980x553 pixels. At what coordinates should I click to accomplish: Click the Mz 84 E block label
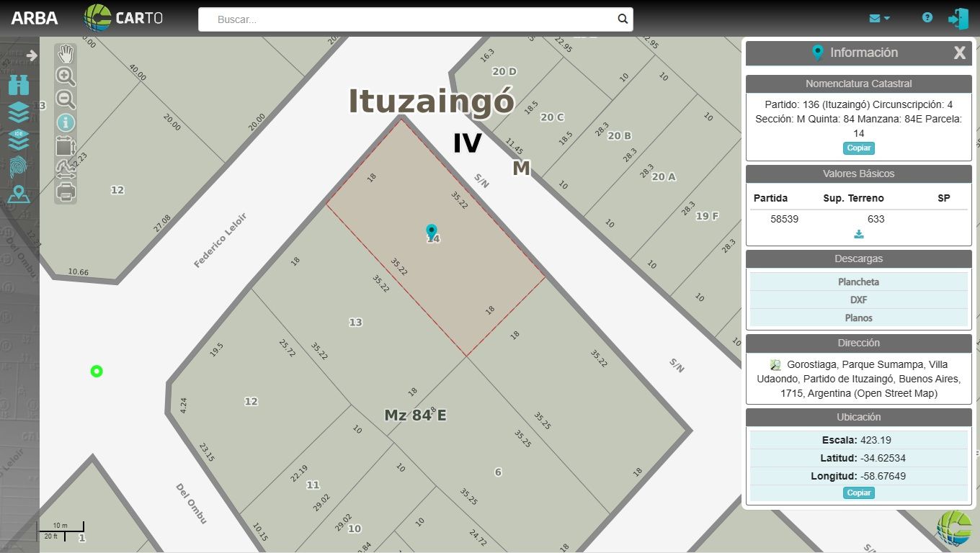click(415, 415)
